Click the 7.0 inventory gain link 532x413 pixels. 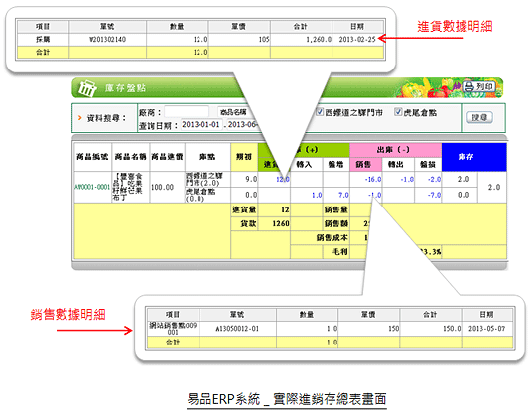click(x=343, y=195)
